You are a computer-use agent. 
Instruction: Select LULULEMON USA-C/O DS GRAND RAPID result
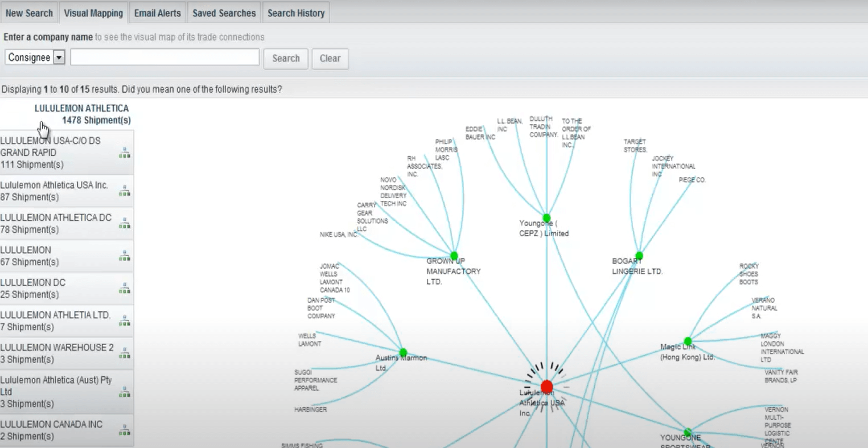[x=67, y=153]
